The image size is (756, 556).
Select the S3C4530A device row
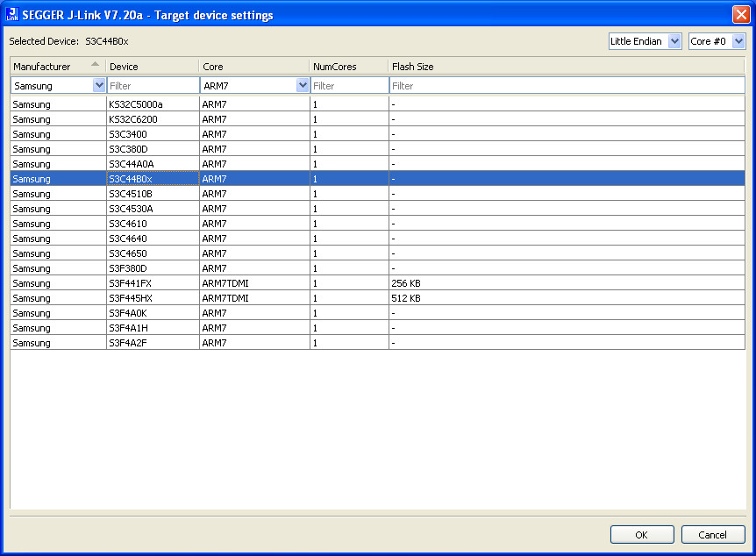tap(377, 209)
